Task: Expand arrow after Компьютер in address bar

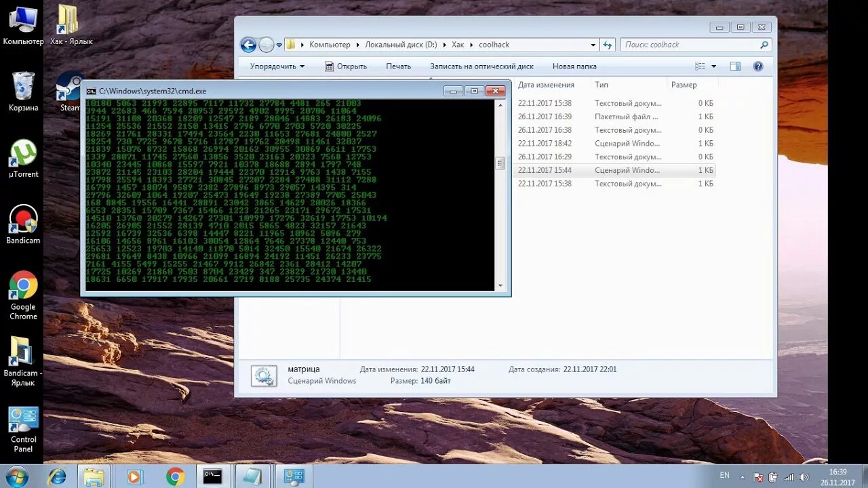Action: [x=357, y=45]
